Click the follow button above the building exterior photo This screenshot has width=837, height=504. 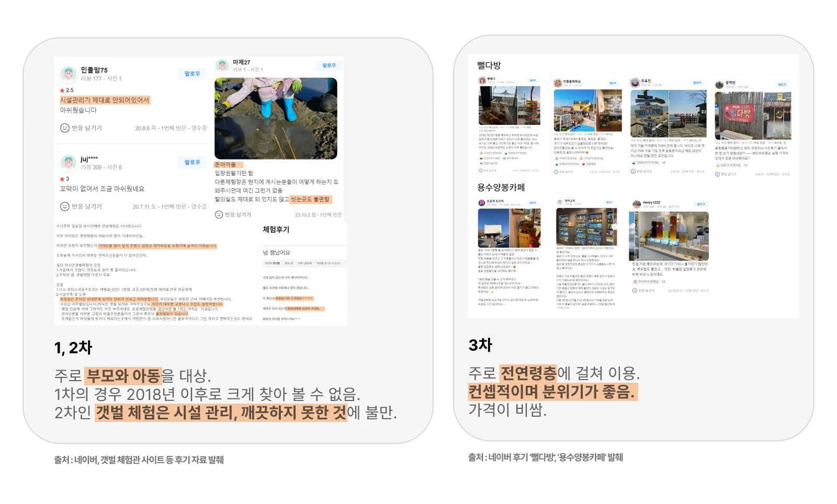[x=533, y=203]
